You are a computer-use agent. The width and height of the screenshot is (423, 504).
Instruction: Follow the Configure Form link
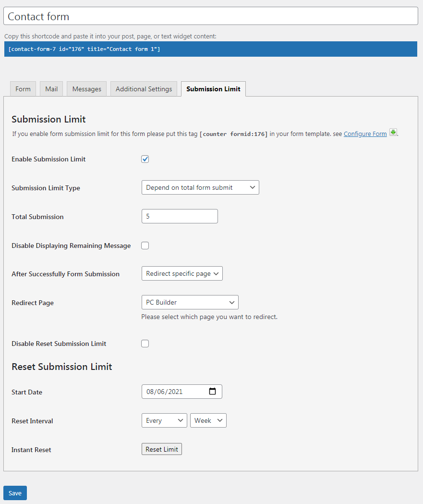(365, 134)
